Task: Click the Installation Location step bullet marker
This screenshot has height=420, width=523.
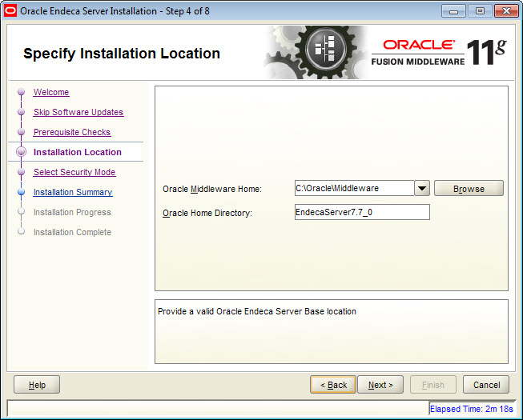Action: [22, 152]
